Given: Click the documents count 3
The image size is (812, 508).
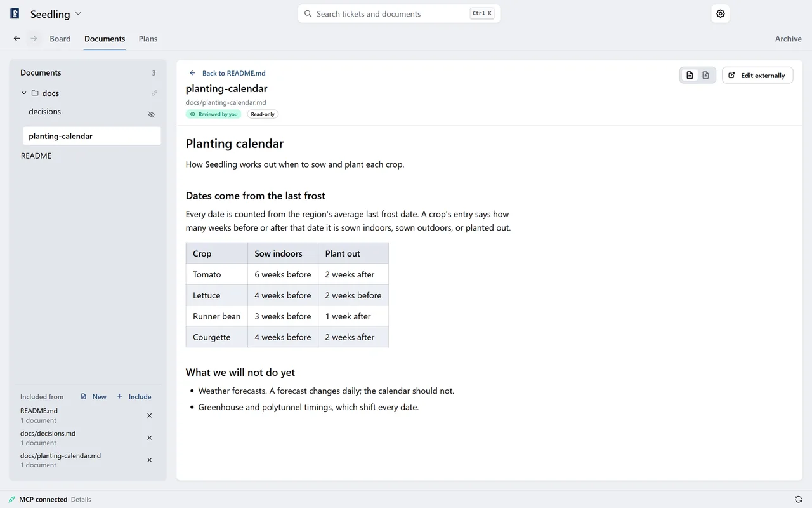Looking at the screenshot, I should [x=154, y=73].
